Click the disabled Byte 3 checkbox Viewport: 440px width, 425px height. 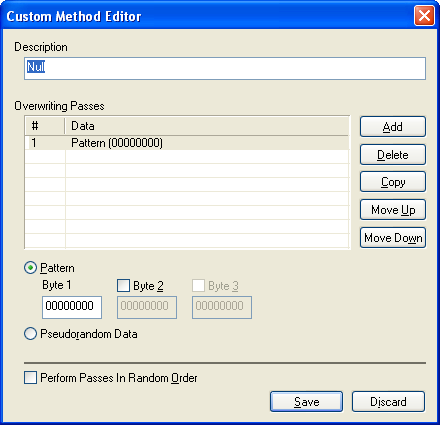click(x=198, y=285)
